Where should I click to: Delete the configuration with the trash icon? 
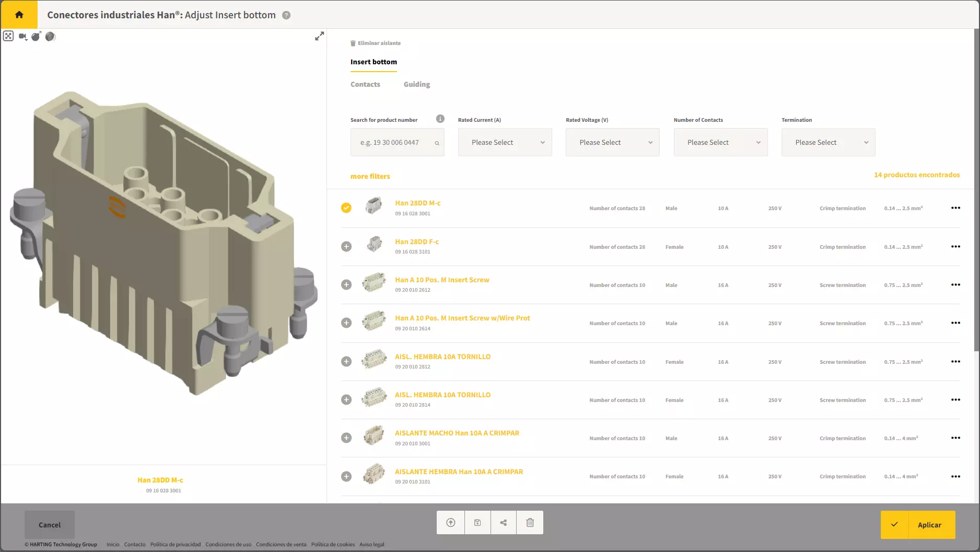pos(530,523)
